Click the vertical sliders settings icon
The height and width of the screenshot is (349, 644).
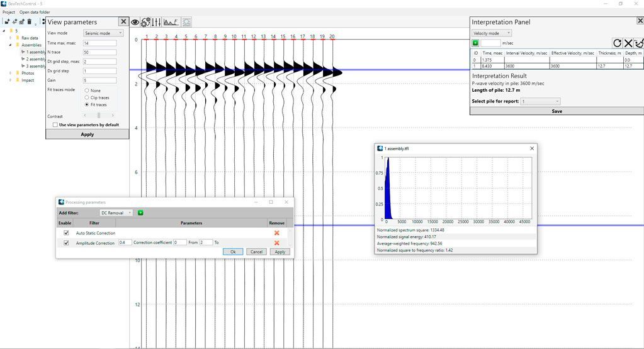pyautogui.click(x=156, y=22)
